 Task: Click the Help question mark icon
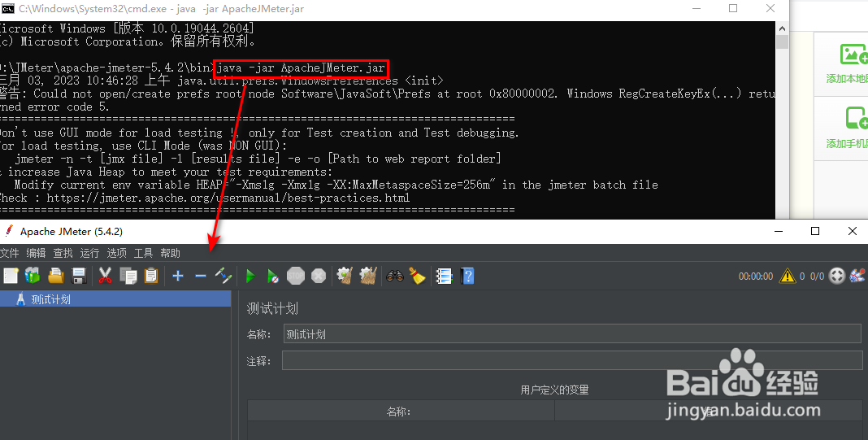(467, 276)
